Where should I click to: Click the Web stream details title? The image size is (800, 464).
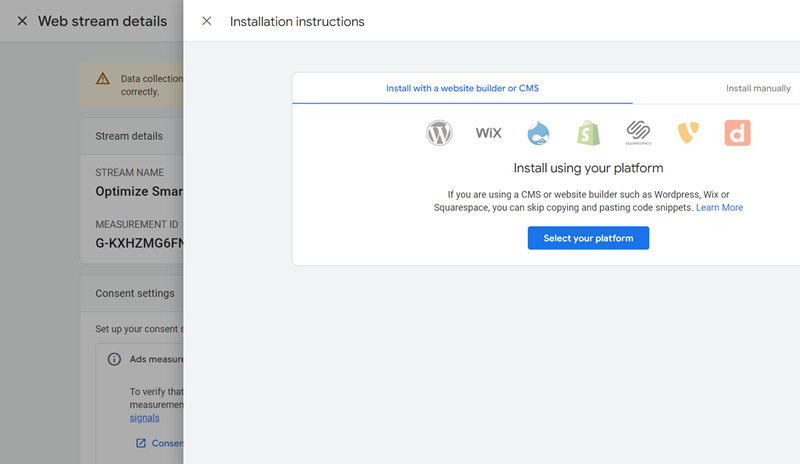coord(103,21)
